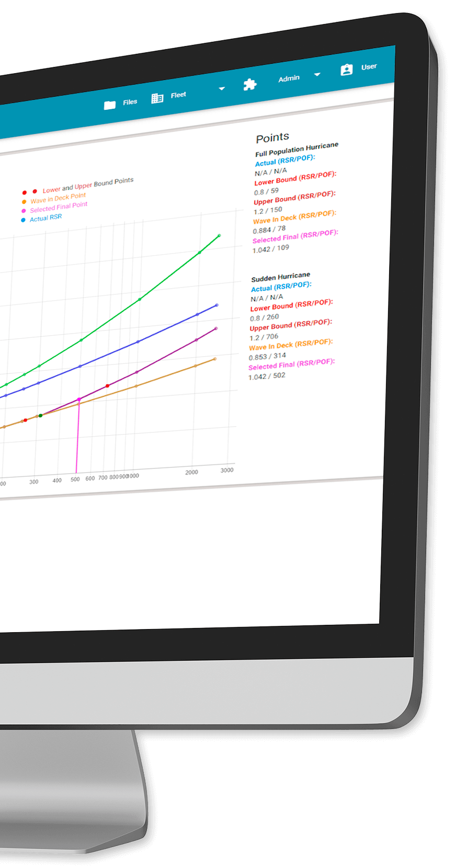The image size is (455, 868).
Task: Click the 3000 x-axis tick label
Action: [227, 470]
